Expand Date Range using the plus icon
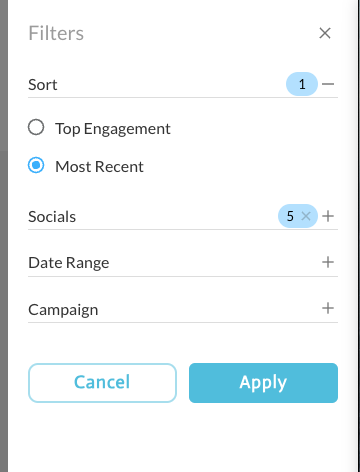 point(328,262)
